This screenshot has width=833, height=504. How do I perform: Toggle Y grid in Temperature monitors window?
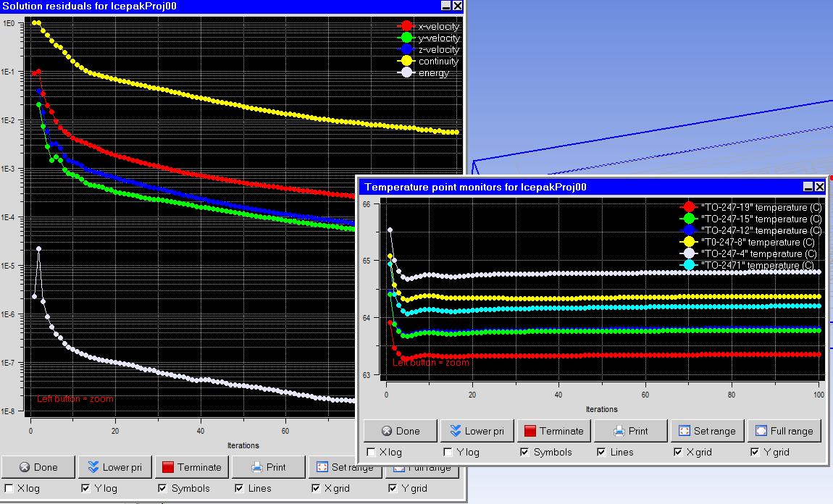(755, 452)
